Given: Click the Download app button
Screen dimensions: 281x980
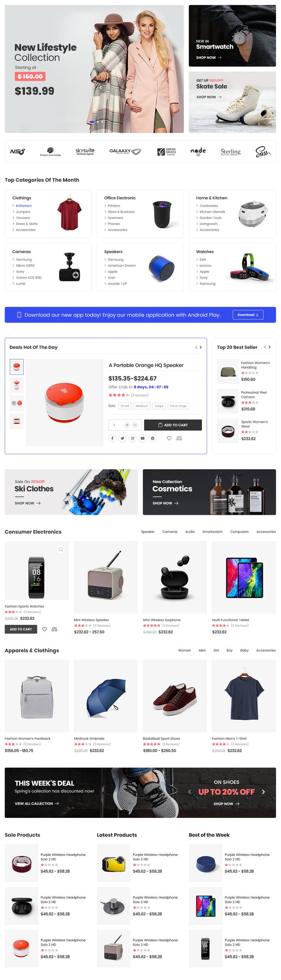Looking at the screenshot, I should tap(248, 315).
